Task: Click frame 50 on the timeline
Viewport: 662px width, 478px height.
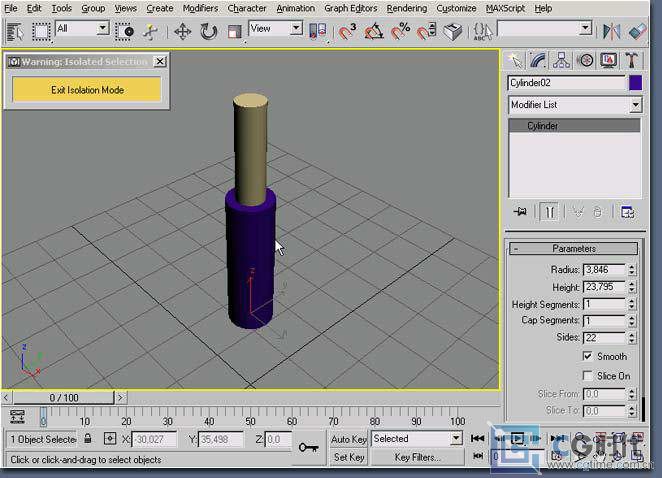Action: click(250, 421)
